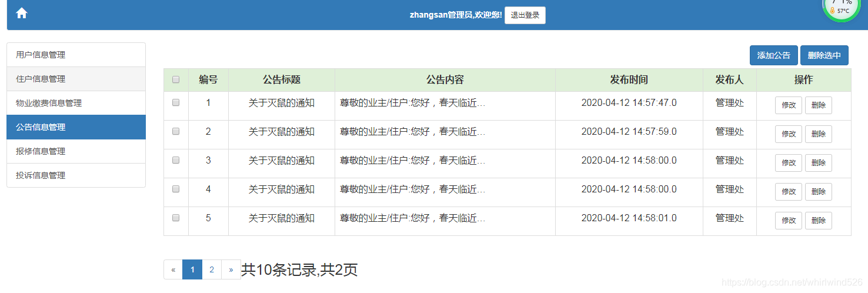This screenshot has height=293, width=868.
Task: Click 关于灭鼠的通知 title in row 1
Action: [282, 103]
